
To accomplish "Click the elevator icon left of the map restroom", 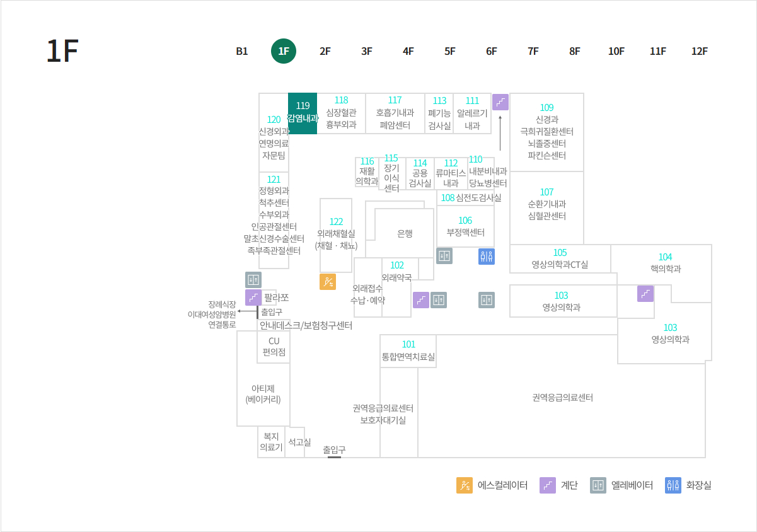I will point(444,256).
